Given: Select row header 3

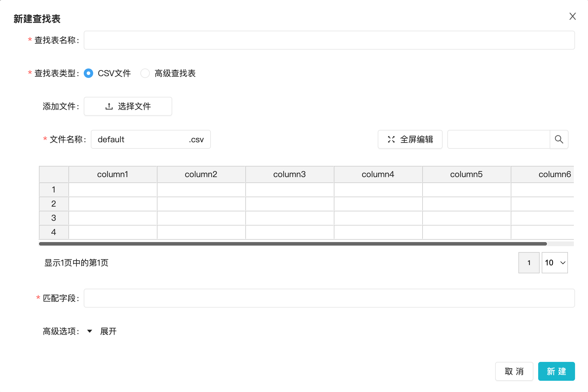Looking at the screenshot, I should click(54, 218).
